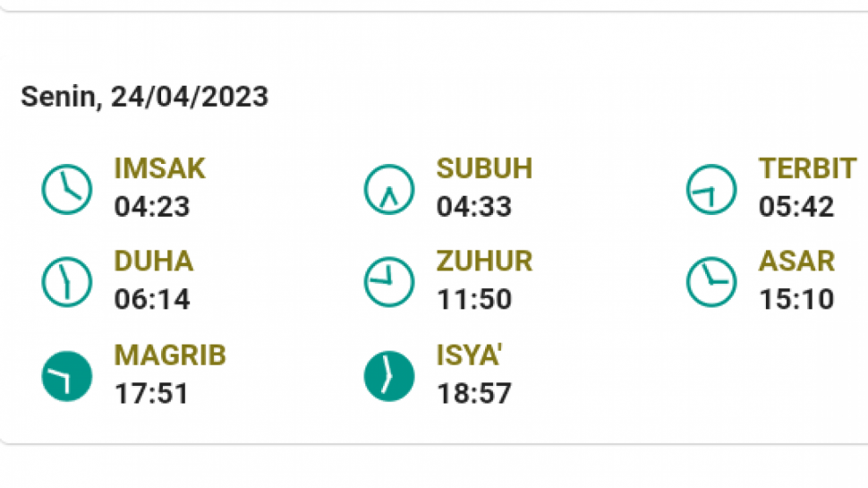Click the Duha clock icon
The image size is (868, 488).
[x=67, y=282]
